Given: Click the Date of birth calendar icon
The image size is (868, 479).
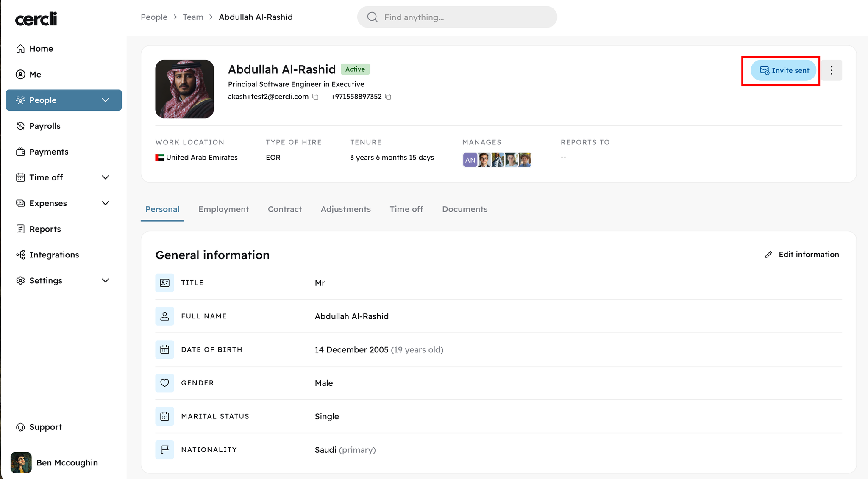Looking at the screenshot, I should click(x=164, y=350).
